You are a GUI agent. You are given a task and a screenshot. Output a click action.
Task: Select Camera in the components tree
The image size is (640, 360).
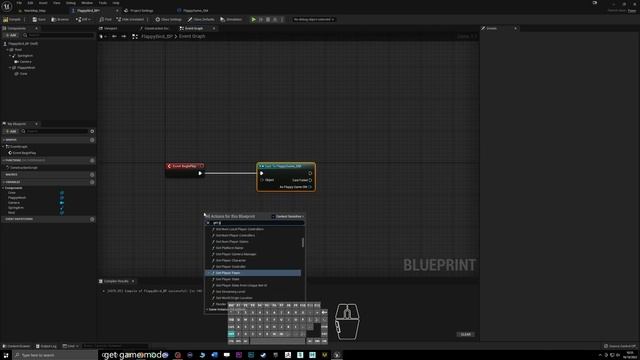pos(26,62)
